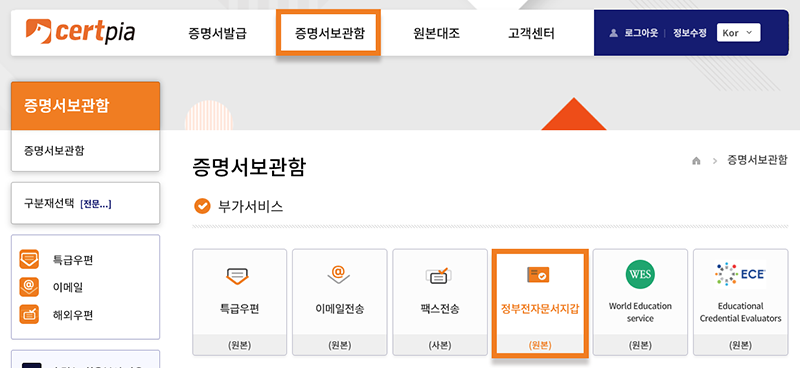
Task: Click the user profile icon beside 로그아웃
Action: (x=613, y=33)
